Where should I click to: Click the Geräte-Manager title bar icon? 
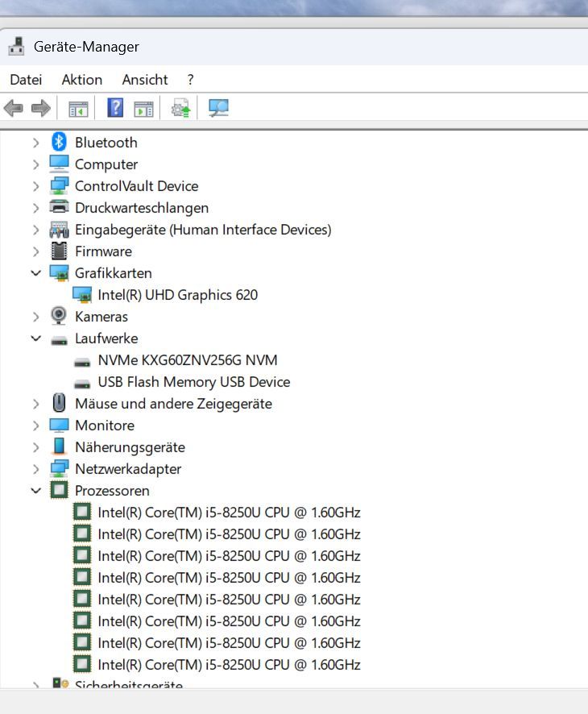coord(16,47)
